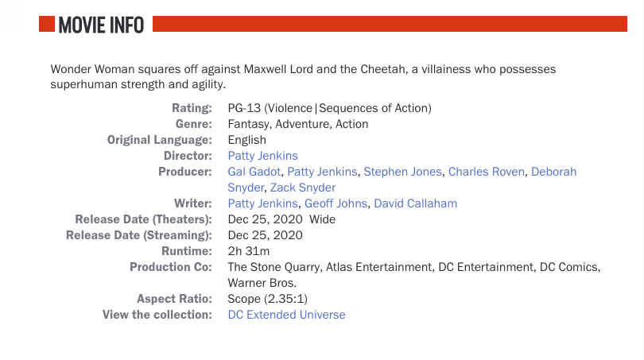Open producer Gal Gadot's link

point(254,172)
